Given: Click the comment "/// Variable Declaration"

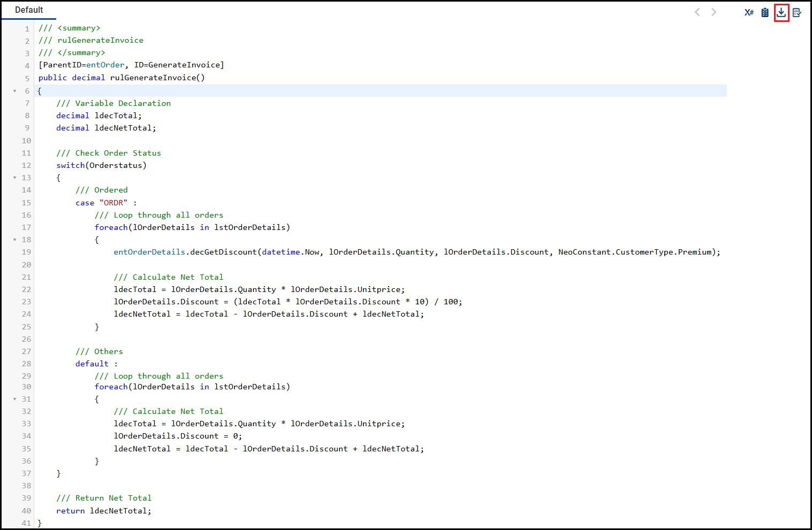Looking at the screenshot, I should pyautogui.click(x=113, y=103).
